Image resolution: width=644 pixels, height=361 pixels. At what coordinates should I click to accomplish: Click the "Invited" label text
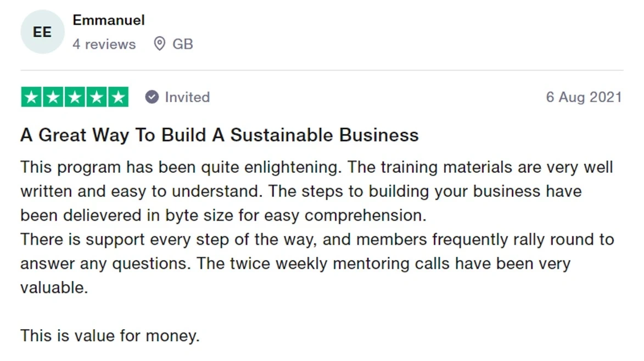187,97
